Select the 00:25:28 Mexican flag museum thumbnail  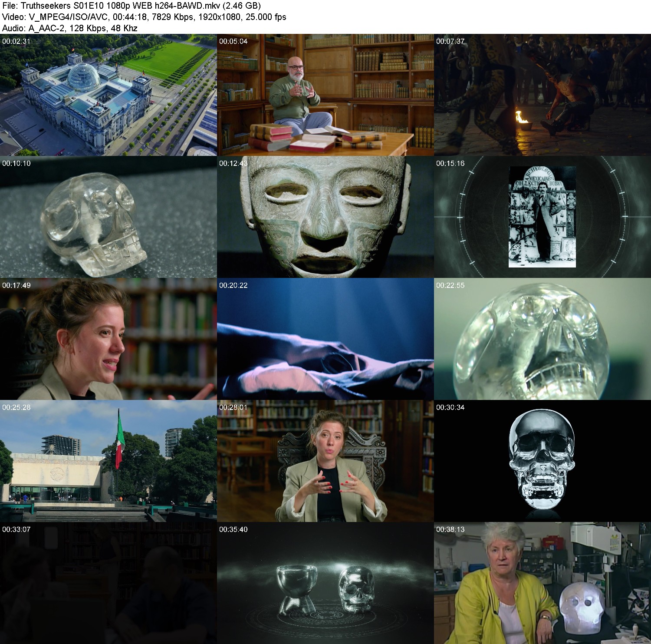click(x=108, y=461)
